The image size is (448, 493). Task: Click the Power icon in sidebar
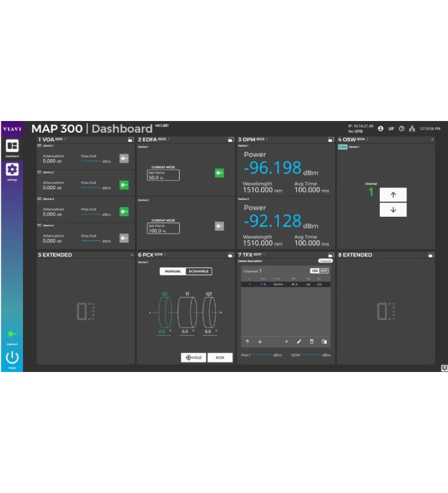[x=12, y=357]
